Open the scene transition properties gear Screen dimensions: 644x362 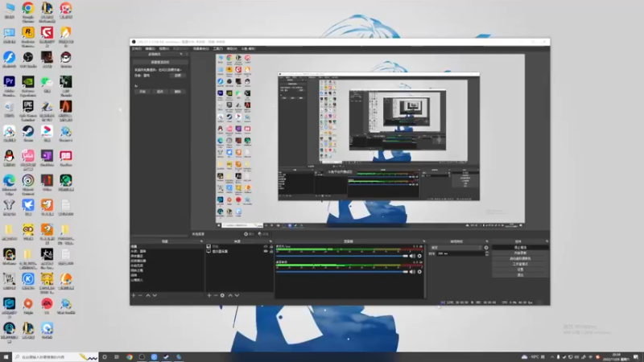[x=486, y=248]
